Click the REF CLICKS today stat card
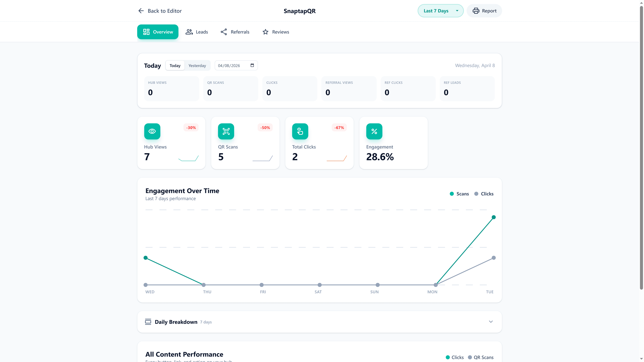Screen dimensions: 644x362 pyautogui.click(x=408, y=88)
